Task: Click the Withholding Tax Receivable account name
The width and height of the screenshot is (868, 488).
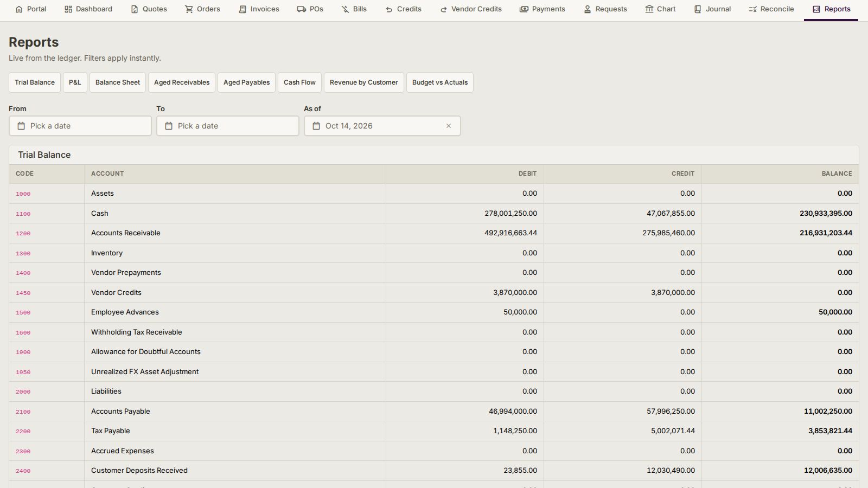Action: 137,332
